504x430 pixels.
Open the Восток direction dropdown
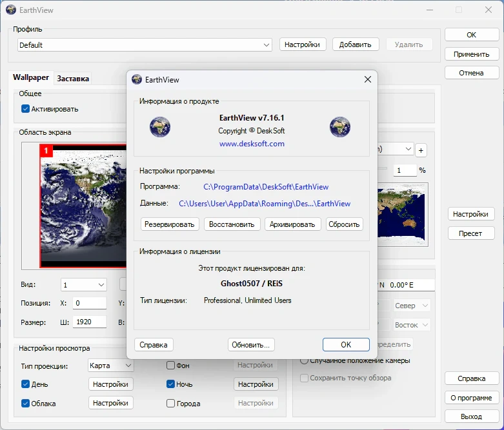tap(412, 325)
